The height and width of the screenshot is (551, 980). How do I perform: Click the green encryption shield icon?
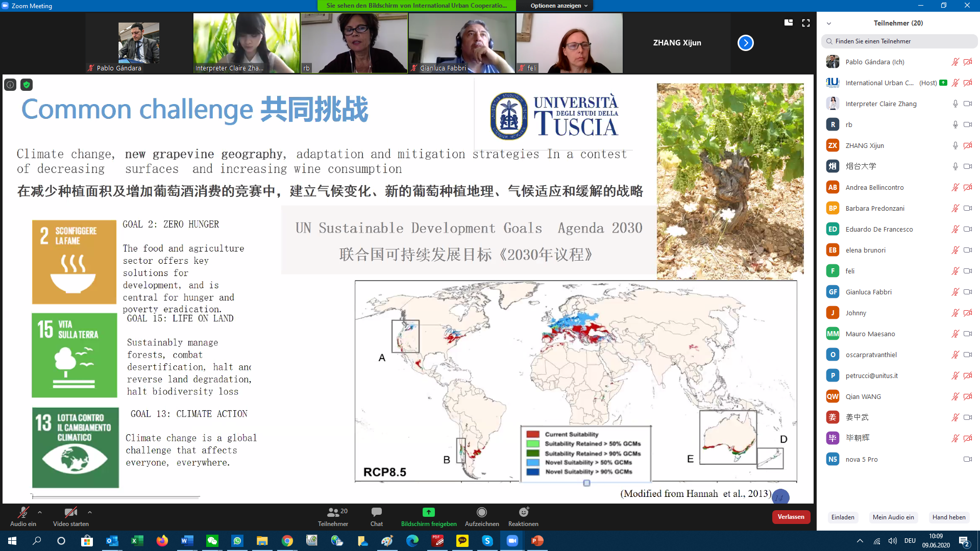coord(27,85)
